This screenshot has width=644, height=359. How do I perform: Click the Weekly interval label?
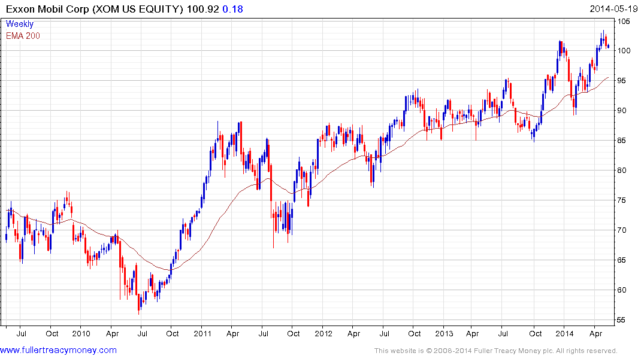pyautogui.click(x=19, y=24)
